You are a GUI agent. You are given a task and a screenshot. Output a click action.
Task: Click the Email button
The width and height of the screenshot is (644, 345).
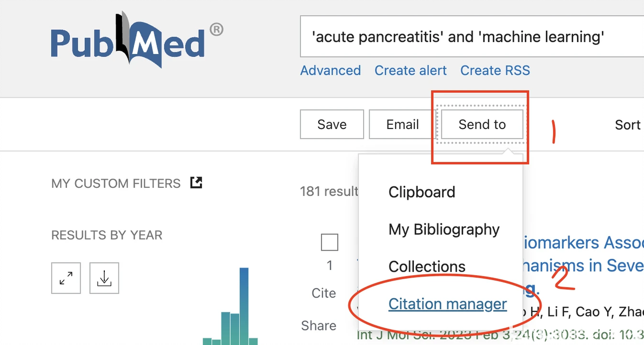point(403,125)
